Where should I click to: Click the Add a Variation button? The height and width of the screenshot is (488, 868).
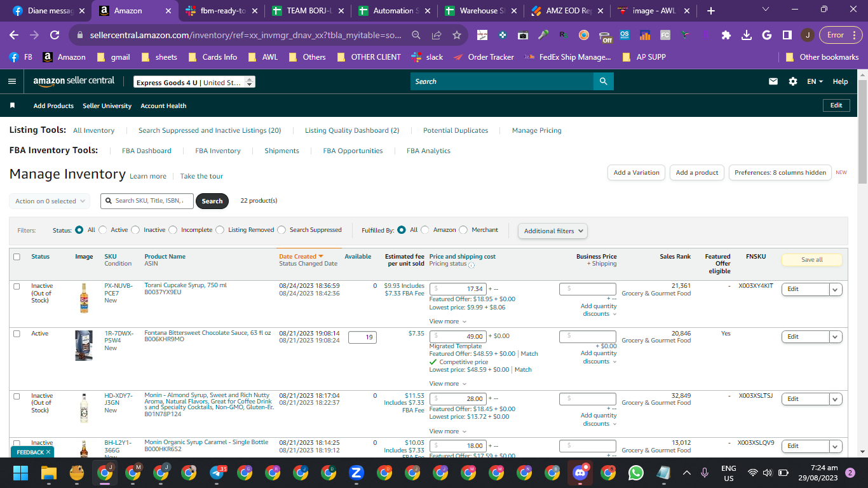click(636, 172)
